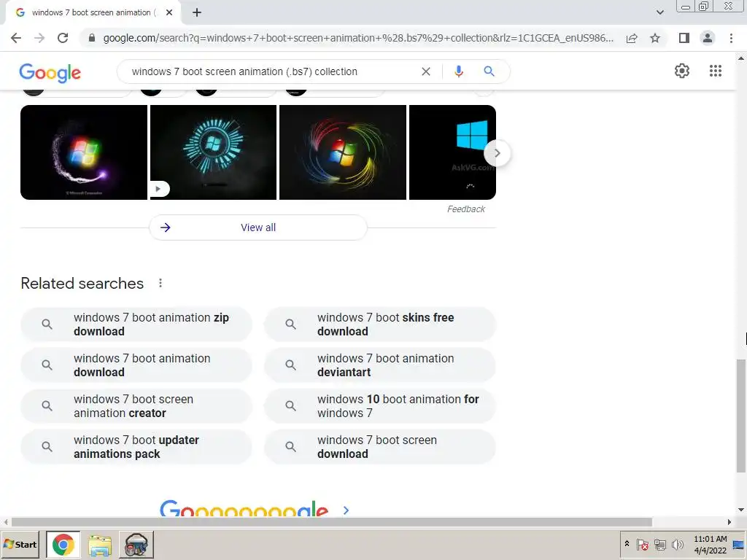The image size is (747, 560).
Task: Click the horizontal scrollbar right arrow
Action: pyautogui.click(x=729, y=522)
